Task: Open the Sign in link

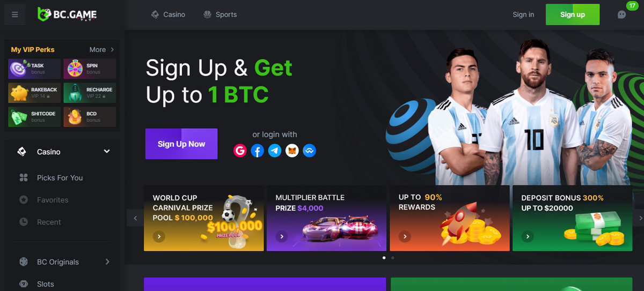Action: tap(523, 14)
